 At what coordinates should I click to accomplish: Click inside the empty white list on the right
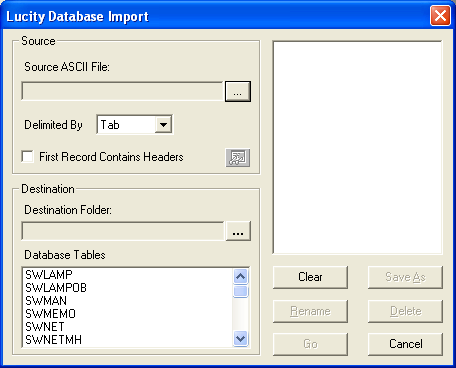tap(358, 147)
